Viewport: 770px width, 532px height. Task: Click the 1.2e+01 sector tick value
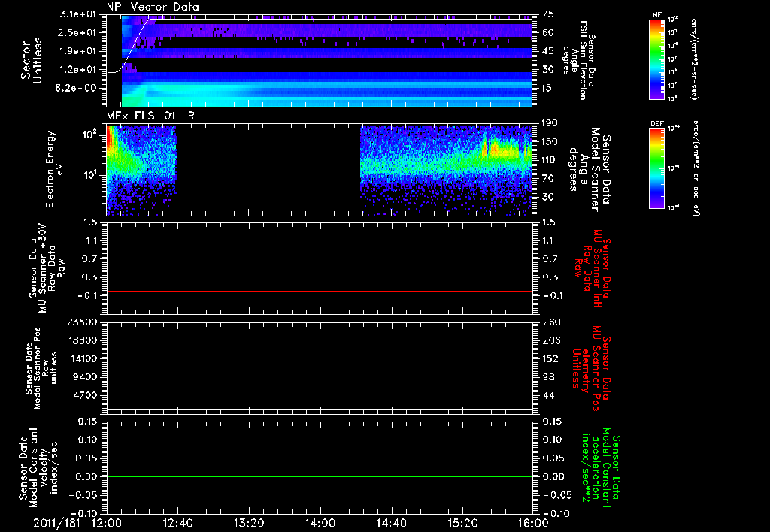tap(78, 70)
